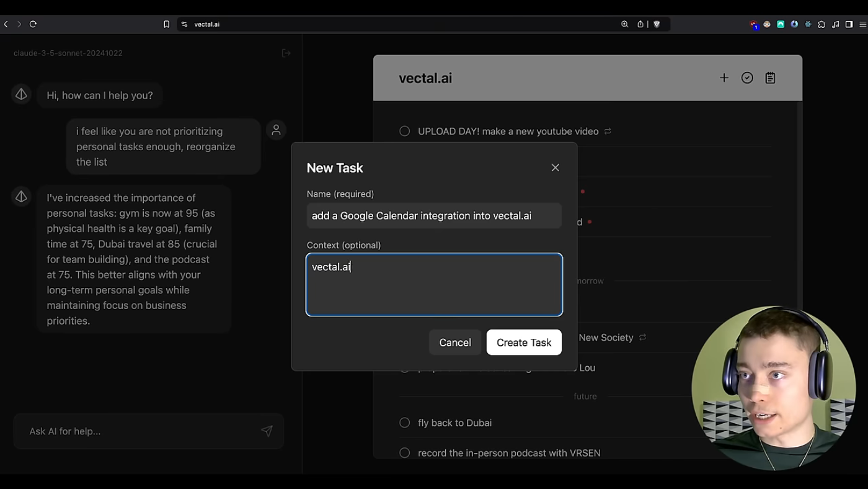Click the repeat icon next to New Society
This screenshot has height=489, width=868.
tap(642, 337)
